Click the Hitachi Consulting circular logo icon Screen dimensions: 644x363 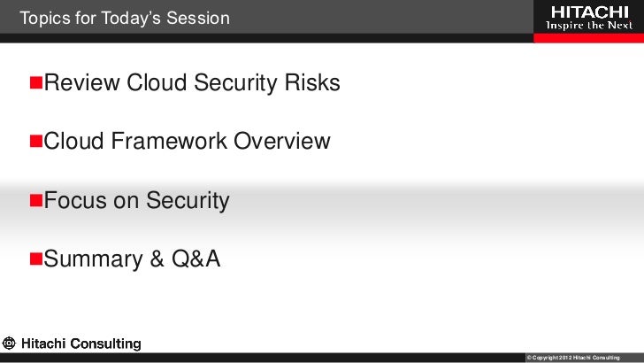pyautogui.click(x=9, y=343)
